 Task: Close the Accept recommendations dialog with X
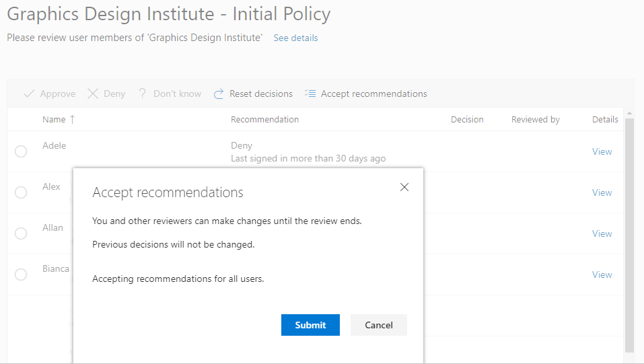404,187
